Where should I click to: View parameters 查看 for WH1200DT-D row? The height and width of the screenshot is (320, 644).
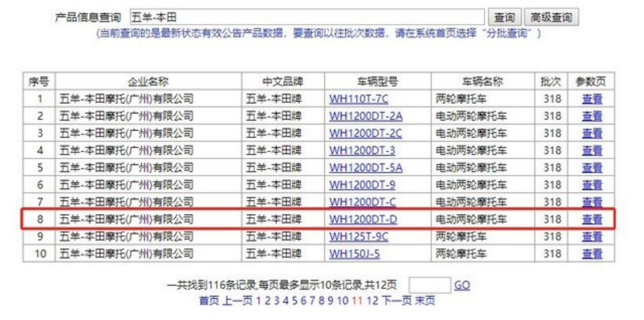point(592,219)
